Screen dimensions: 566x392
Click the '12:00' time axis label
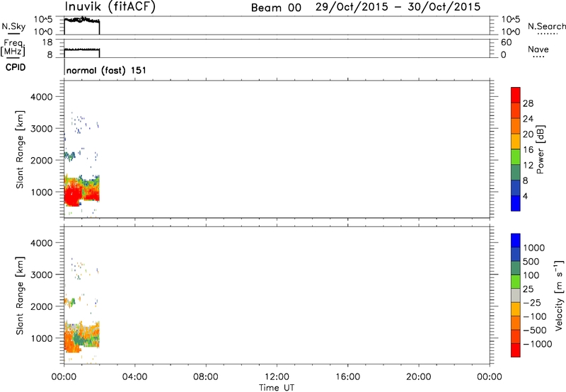(x=277, y=377)
